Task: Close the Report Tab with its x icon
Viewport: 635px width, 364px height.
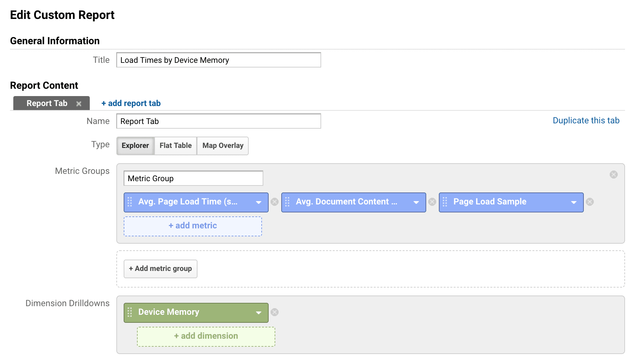Action: (79, 103)
